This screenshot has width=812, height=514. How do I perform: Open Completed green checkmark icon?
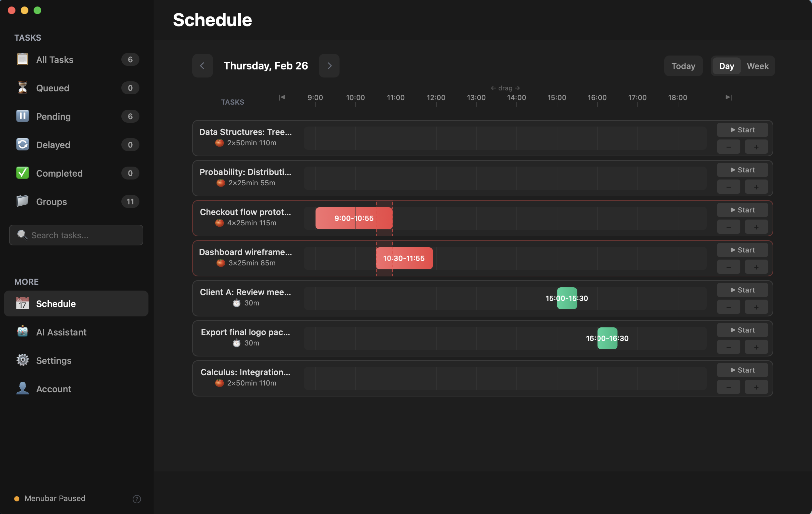(x=22, y=173)
